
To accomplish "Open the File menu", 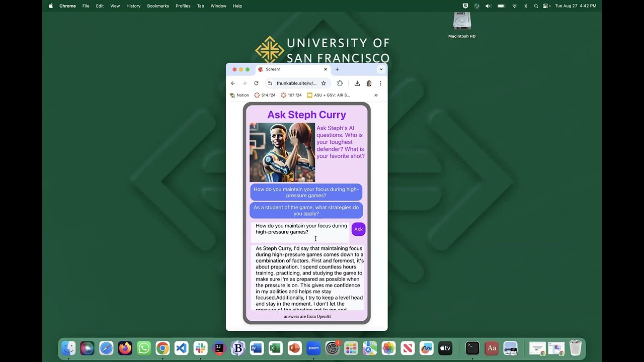I will (x=86, y=6).
